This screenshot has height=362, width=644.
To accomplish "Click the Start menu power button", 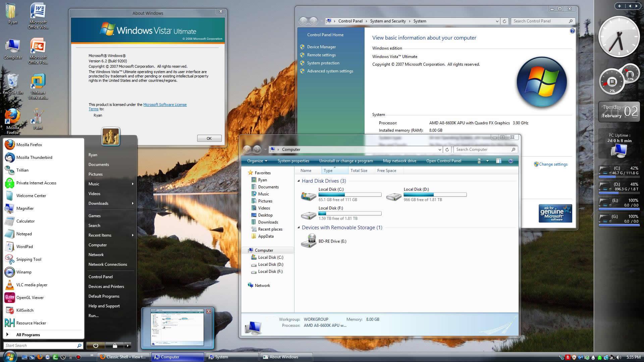I will pos(96,346).
